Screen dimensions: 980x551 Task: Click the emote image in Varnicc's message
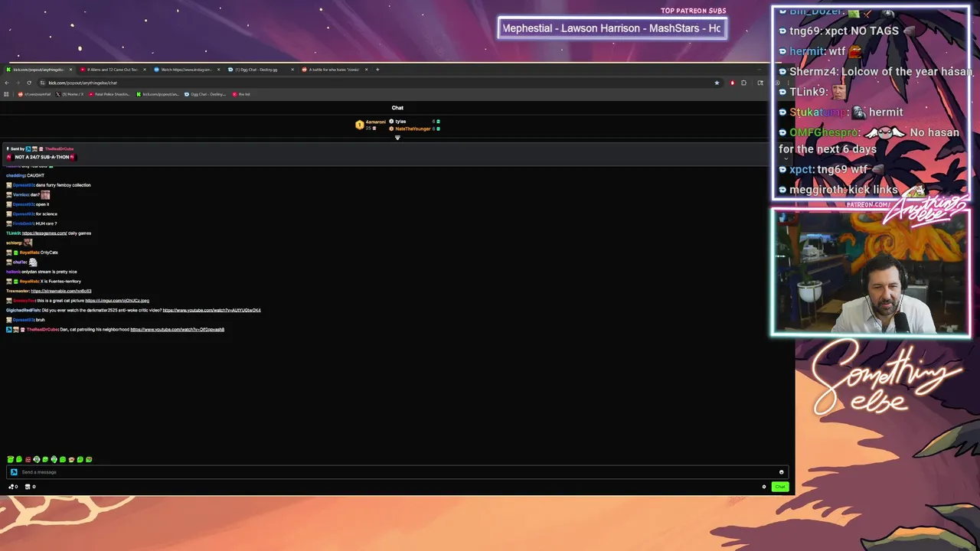click(45, 194)
